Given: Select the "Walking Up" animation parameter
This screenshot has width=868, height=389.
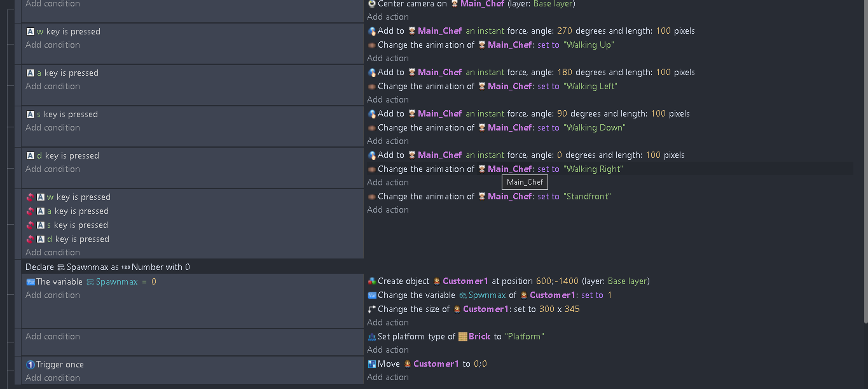Looking at the screenshot, I should (589, 45).
